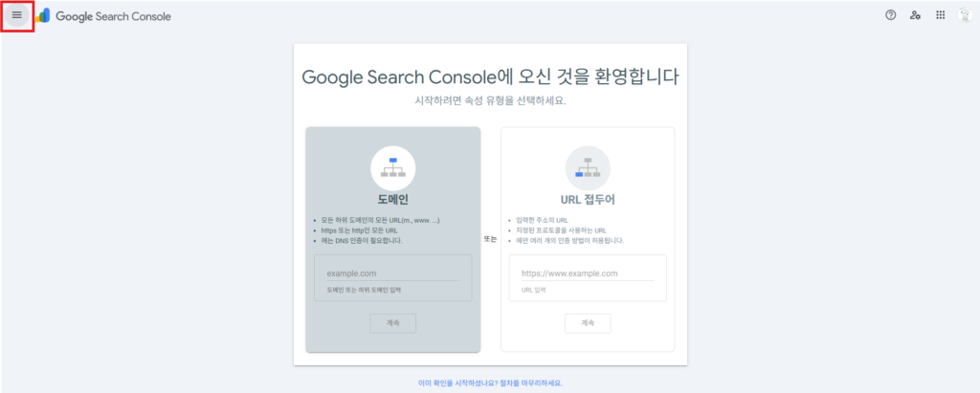Click the 도메인 heading text

pyautogui.click(x=393, y=201)
